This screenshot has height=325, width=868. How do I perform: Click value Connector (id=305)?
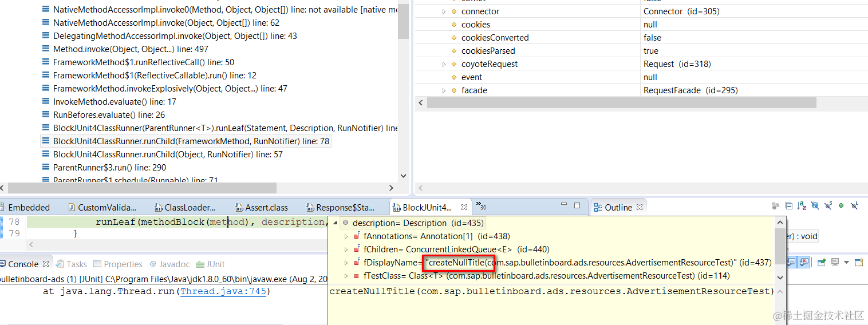[x=681, y=11]
